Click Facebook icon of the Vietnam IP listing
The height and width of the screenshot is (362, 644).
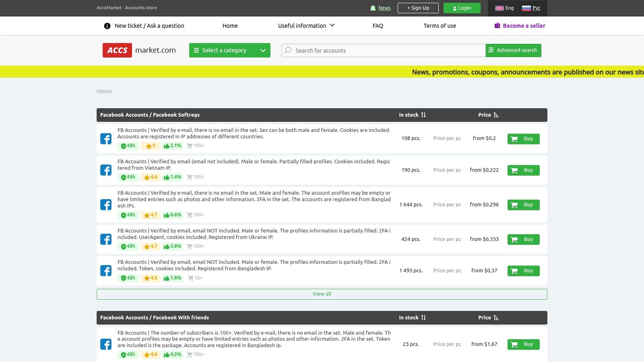pyautogui.click(x=106, y=170)
